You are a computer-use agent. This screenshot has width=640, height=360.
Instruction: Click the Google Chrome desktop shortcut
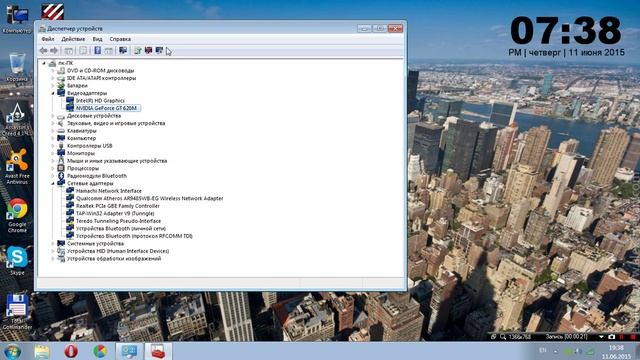tap(17, 216)
